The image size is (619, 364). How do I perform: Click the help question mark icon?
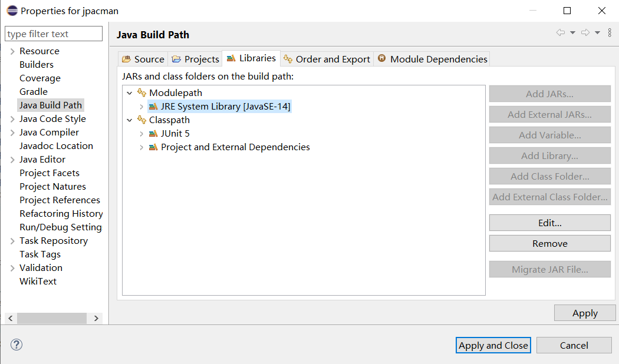(x=16, y=345)
